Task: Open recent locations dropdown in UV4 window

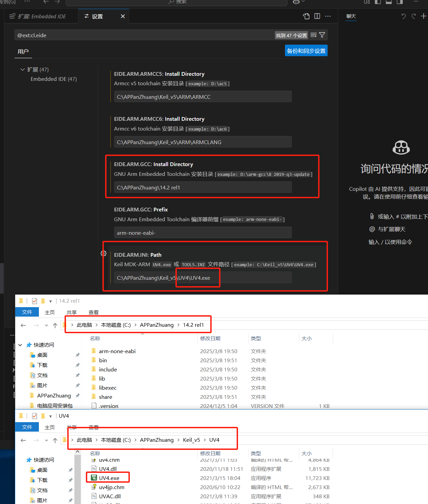Action: (x=46, y=440)
